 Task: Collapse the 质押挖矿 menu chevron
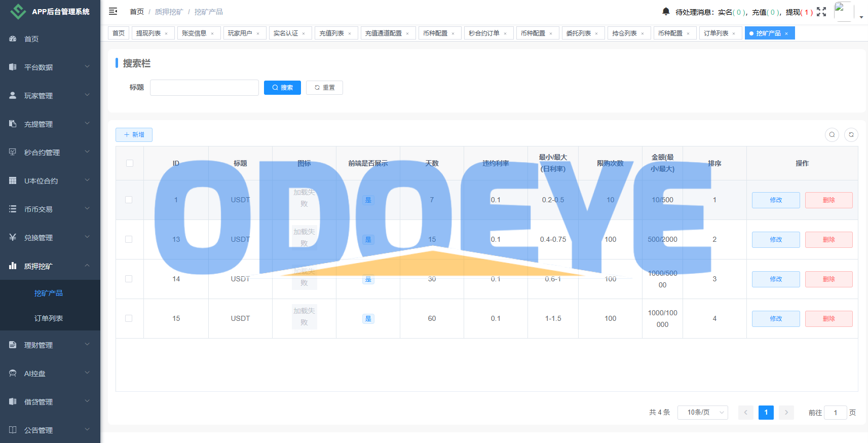[87, 265]
